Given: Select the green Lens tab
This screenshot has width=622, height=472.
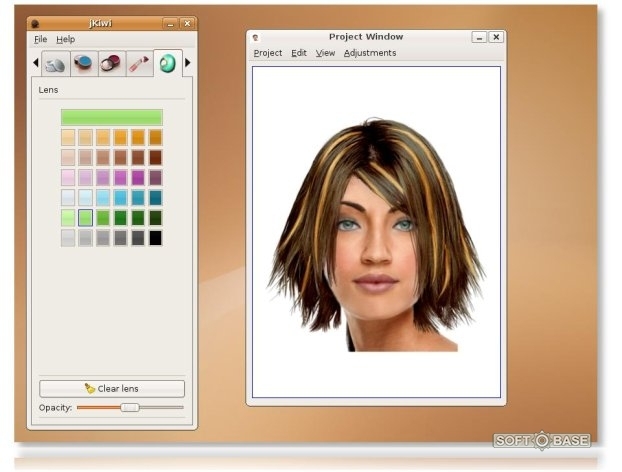Looking at the screenshot, I should pyautogui.click(x=167, y=63).
